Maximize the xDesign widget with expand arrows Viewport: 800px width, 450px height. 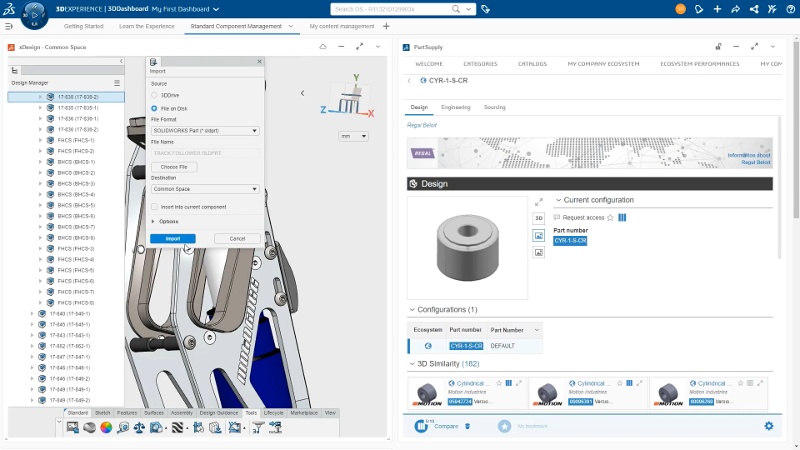point(359,46)
